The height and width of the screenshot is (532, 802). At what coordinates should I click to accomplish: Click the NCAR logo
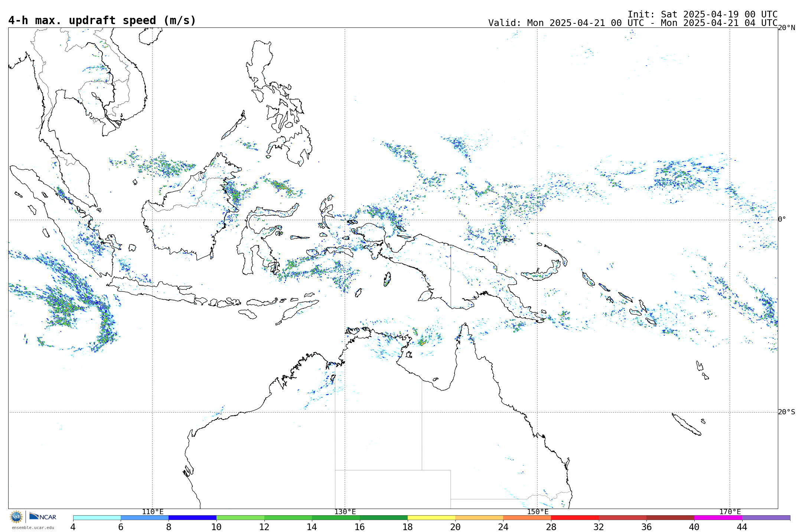[43, 516]
